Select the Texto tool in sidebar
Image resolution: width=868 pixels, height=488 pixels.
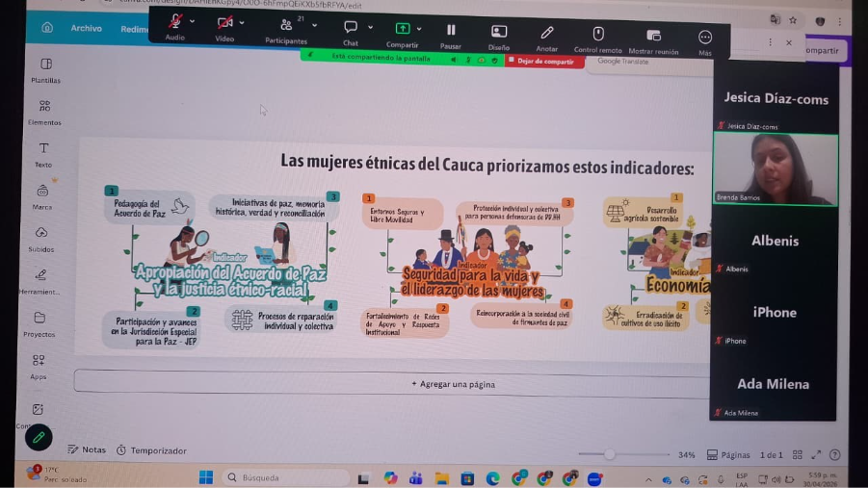pyautogui.click(x=43, y=154)
